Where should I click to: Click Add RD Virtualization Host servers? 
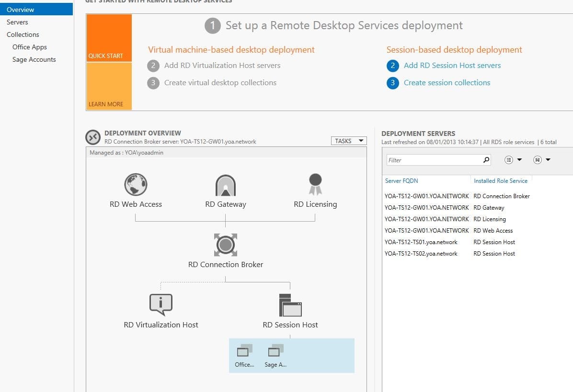(222, 65)
